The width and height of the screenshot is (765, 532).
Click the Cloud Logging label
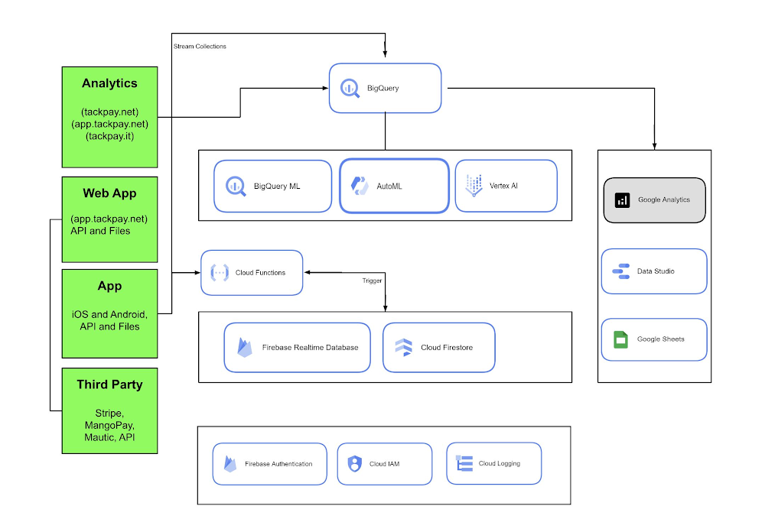(500, 463)
